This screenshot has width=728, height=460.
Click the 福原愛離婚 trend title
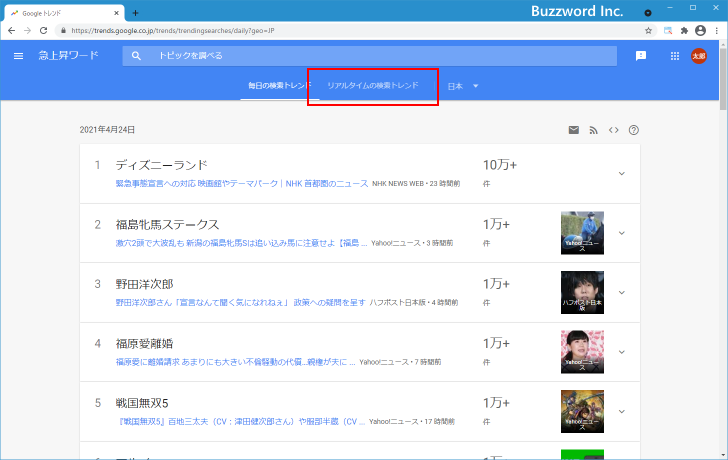(x=144, y=343)
